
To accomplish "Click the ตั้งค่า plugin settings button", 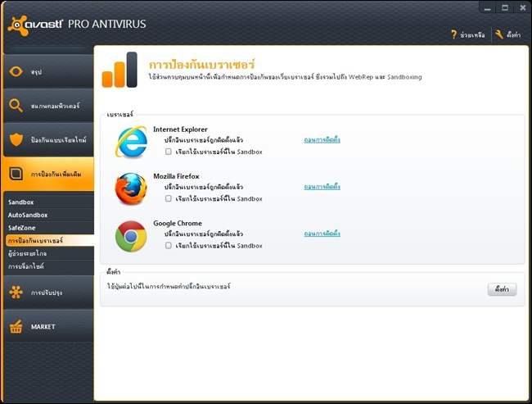I will [503, 289].
